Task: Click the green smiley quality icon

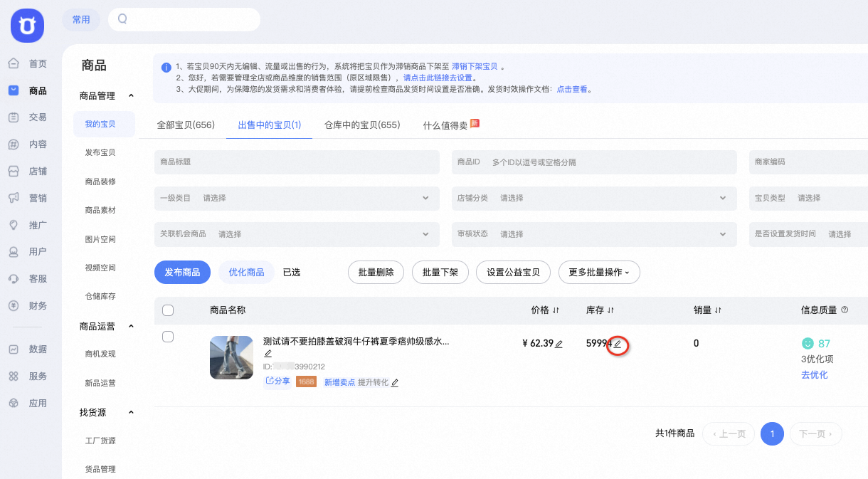Action: [x=808, y=343]
